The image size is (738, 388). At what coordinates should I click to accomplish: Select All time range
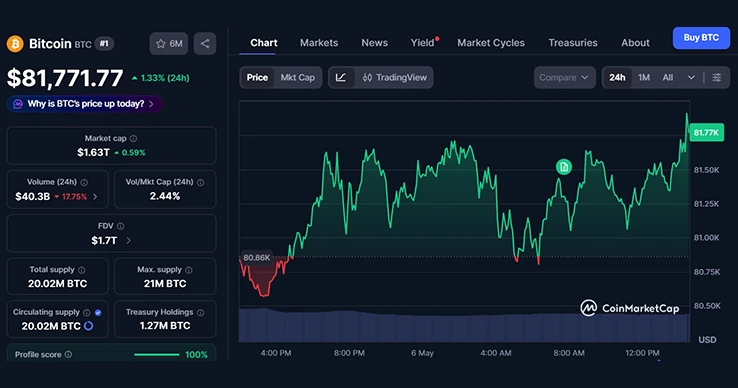[x=668, y=78]
